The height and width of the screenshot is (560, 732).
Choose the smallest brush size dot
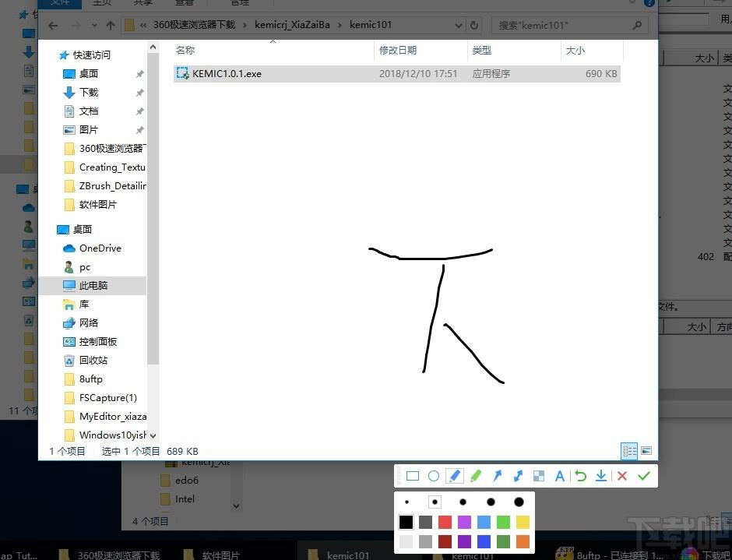[407, 502]
